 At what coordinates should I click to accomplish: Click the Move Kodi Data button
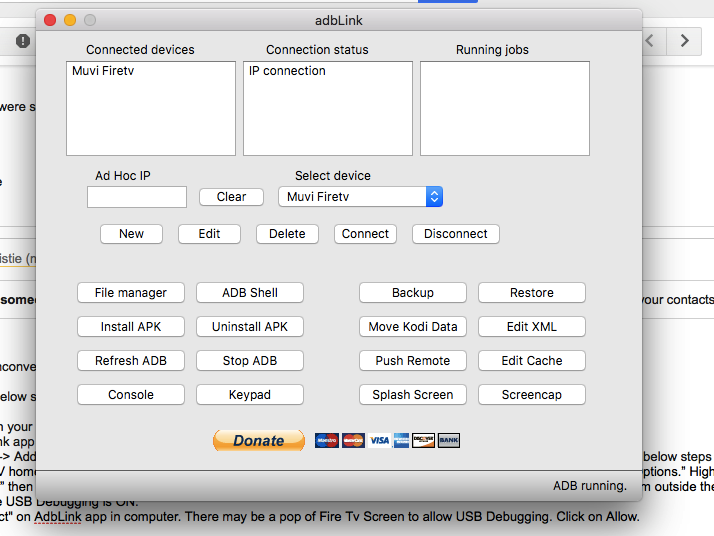tap(413, 327)
